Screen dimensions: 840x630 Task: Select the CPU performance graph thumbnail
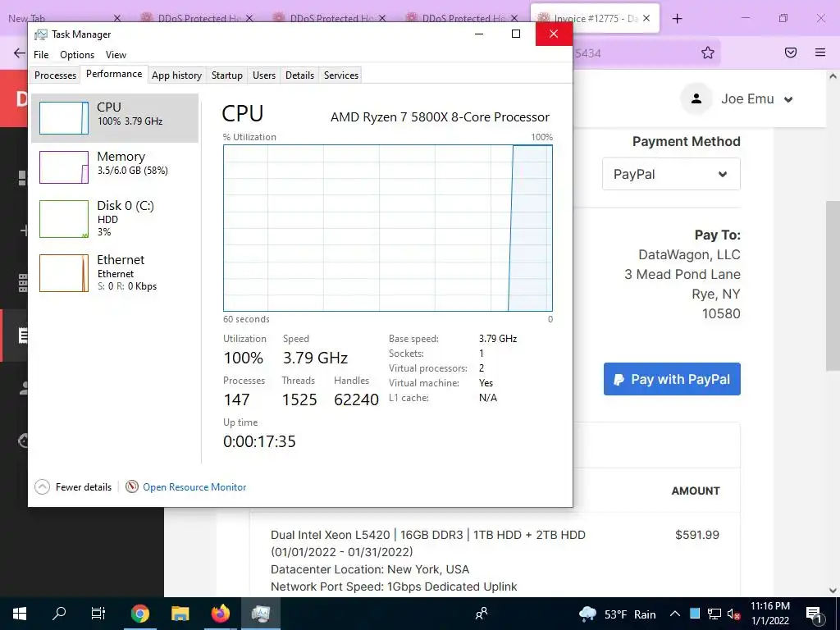click(64, 118)
